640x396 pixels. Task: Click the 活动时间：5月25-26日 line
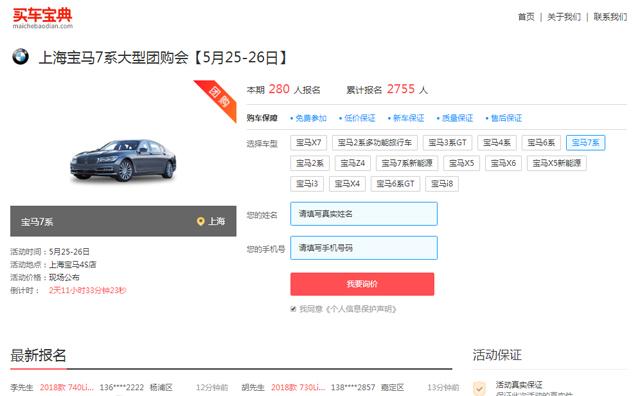[50, 251]
